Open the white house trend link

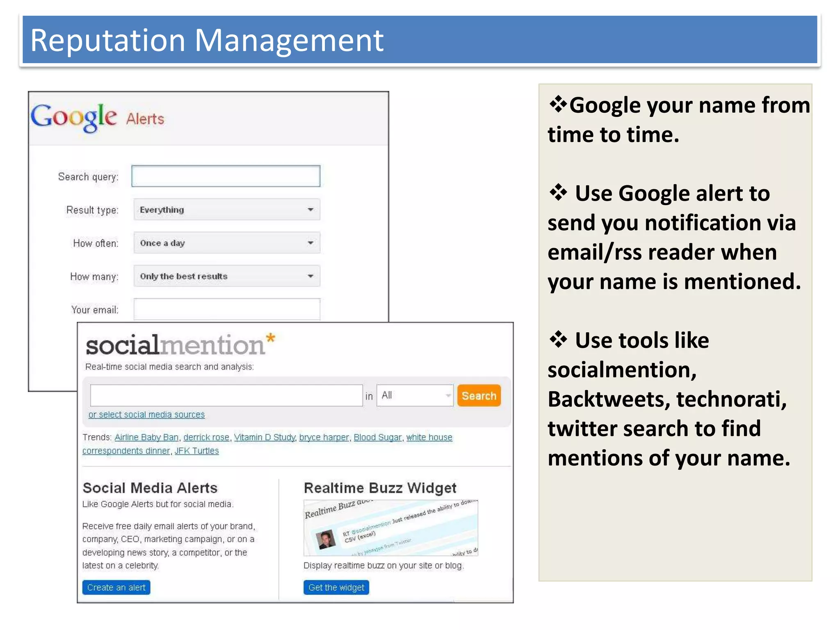point(429,437)
